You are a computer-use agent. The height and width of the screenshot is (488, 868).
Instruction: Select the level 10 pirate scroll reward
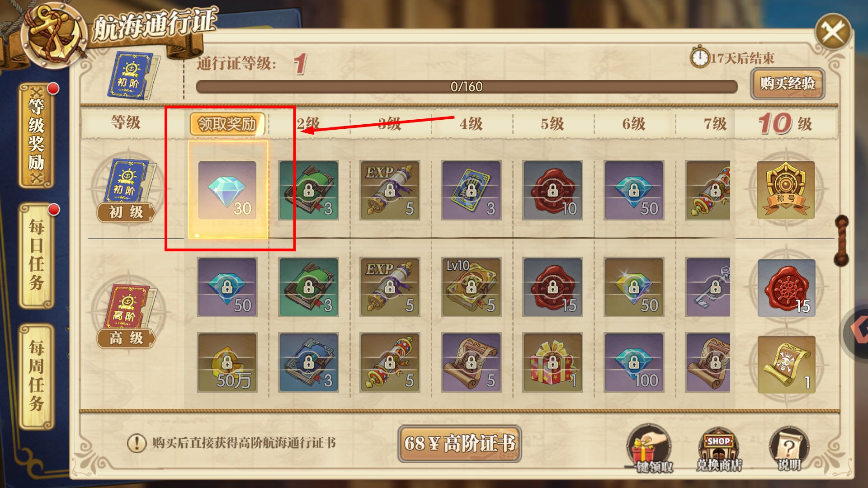786,364
